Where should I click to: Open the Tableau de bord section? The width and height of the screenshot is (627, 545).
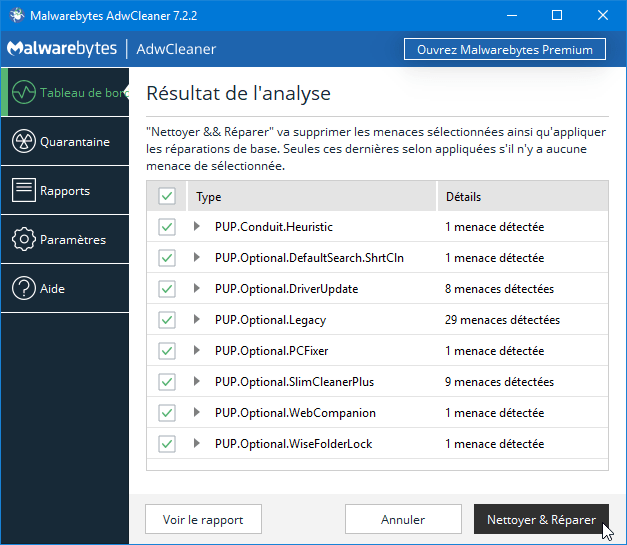click(65, 92)
